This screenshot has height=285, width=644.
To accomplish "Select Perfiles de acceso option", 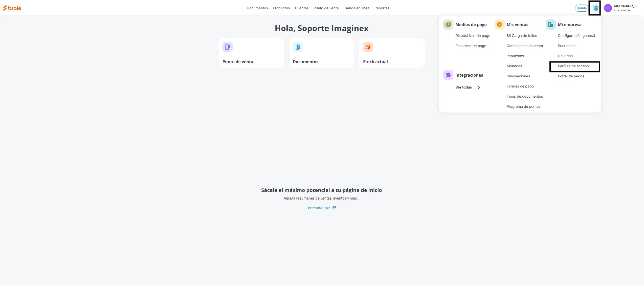I will pyautogui.click(x=573, y=66).
